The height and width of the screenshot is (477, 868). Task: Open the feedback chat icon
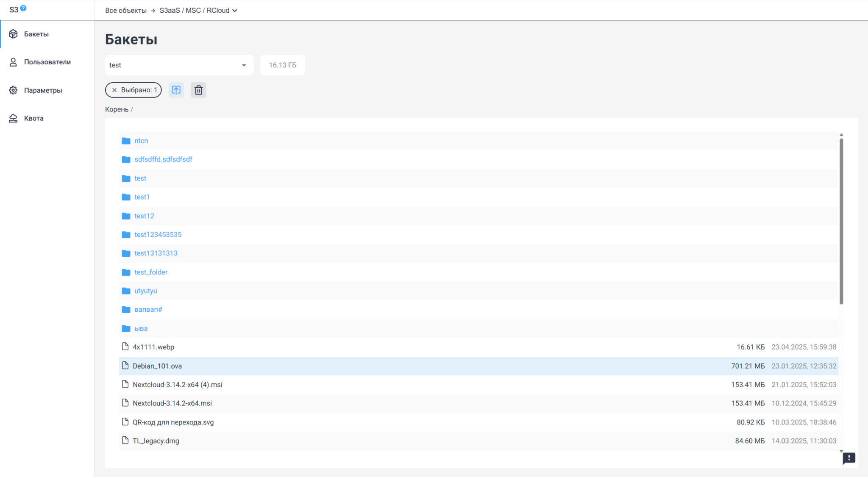[x=849, y=458]
